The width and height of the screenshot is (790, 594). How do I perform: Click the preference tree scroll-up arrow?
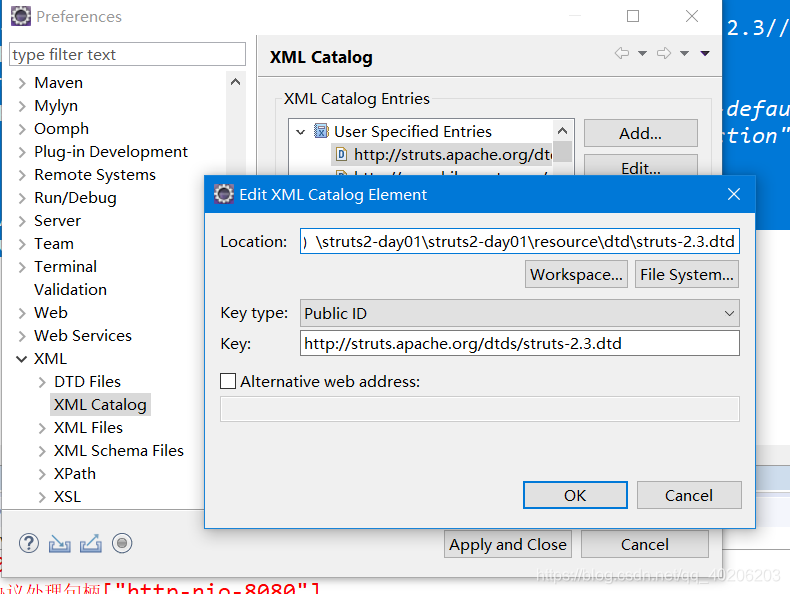(235, 82)
